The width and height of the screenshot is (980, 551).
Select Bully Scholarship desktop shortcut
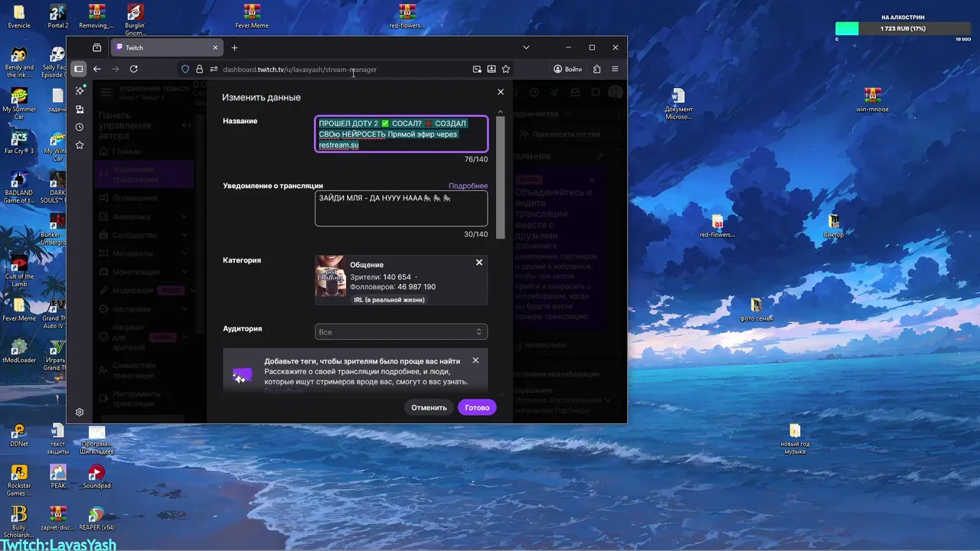pyautogui.click(x=19, y=522)
